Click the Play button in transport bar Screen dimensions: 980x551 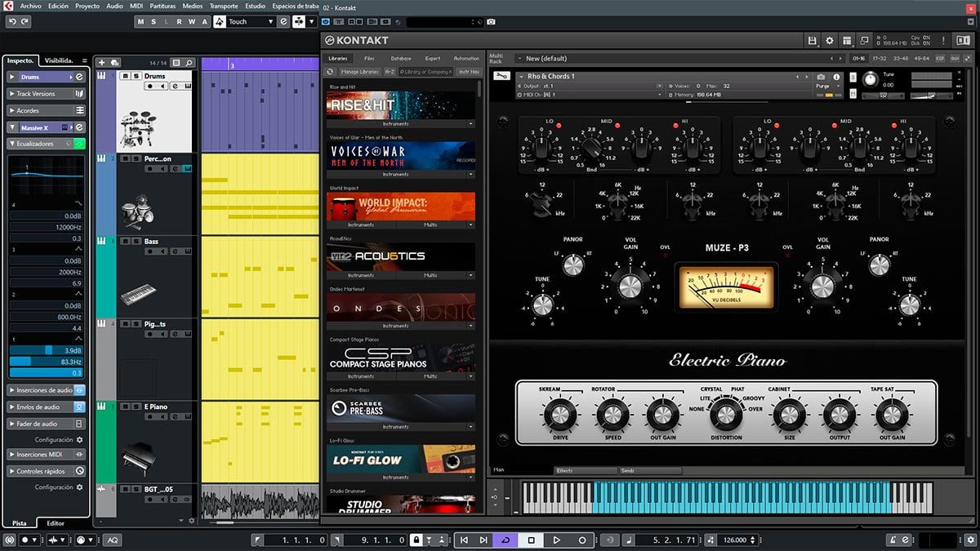(556, 540)
